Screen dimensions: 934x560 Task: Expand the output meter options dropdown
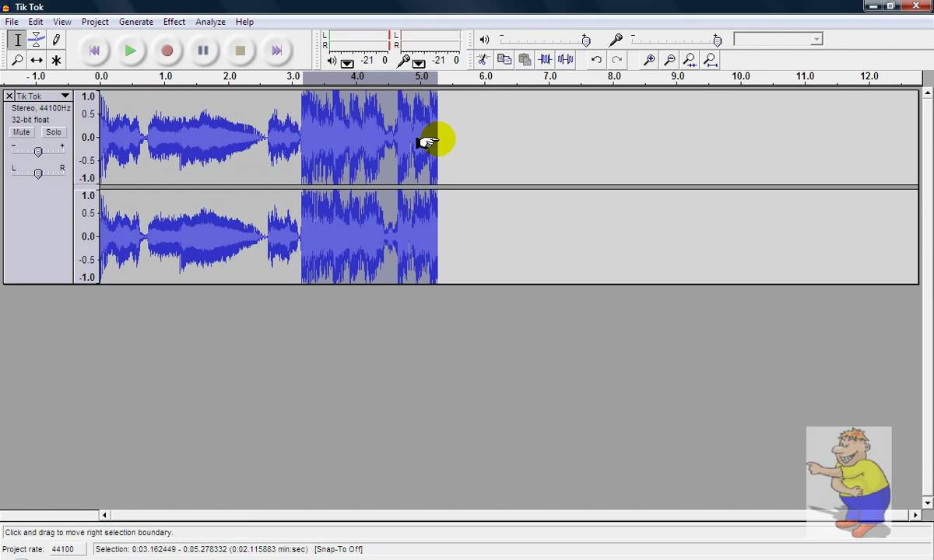347,62
